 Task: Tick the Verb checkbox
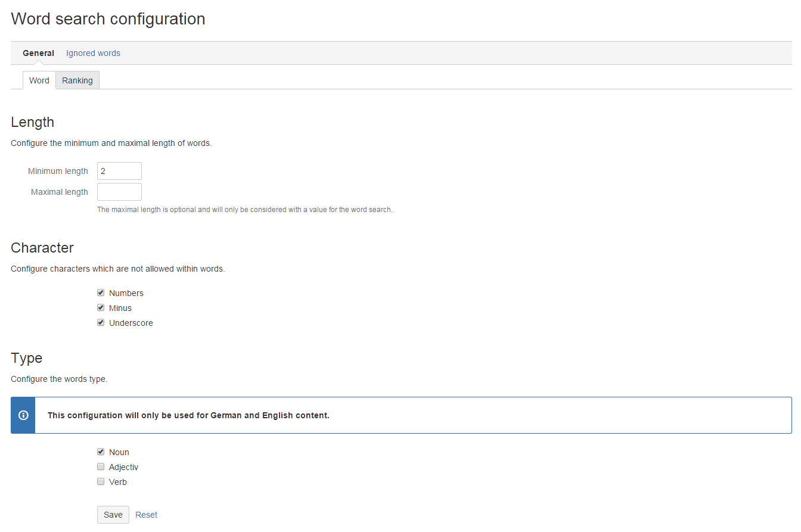pos(101,482)
